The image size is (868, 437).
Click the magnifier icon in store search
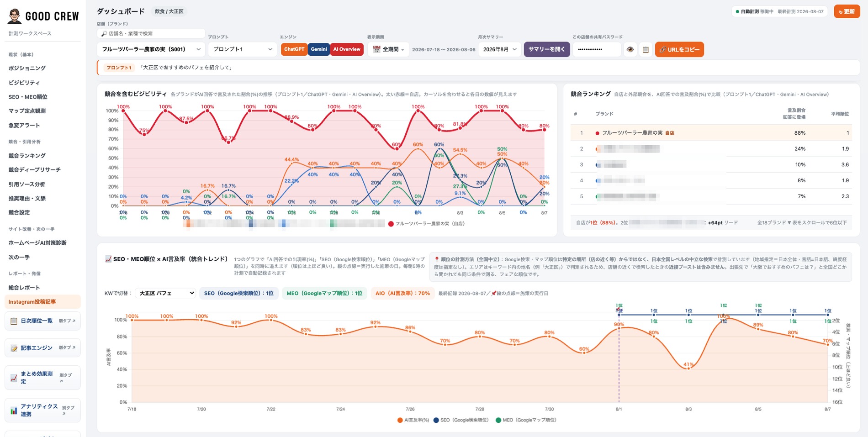104,34
